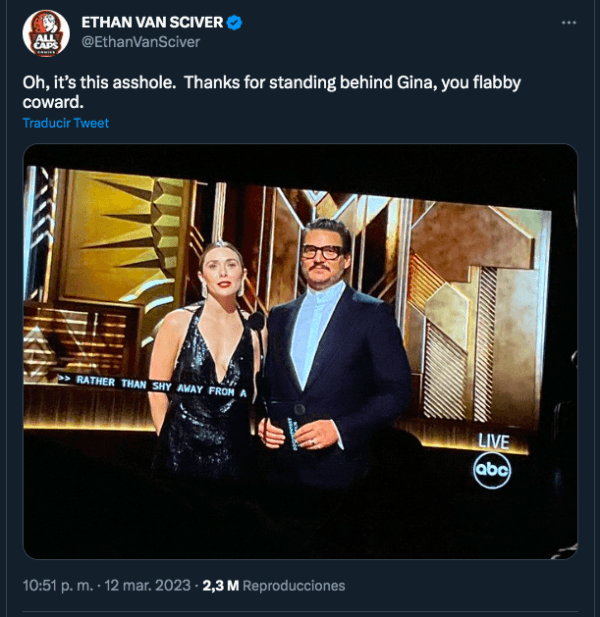Click the Reproducciones label
Screen dimensions: 600x617
tap(294, 585)
